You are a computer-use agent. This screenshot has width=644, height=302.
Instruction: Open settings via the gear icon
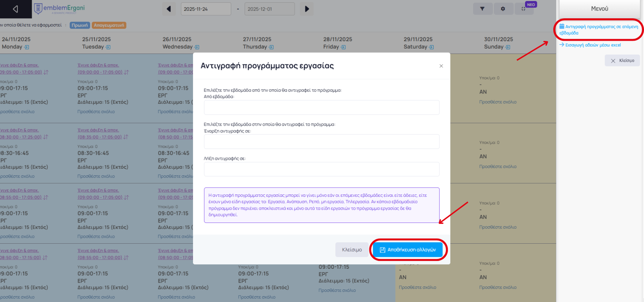503,9
